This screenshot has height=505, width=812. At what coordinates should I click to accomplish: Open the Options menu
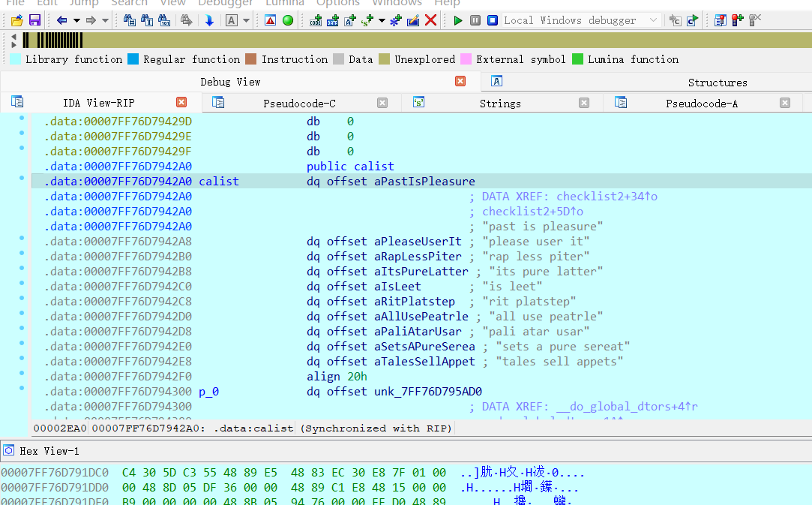[x=337, y=3]
